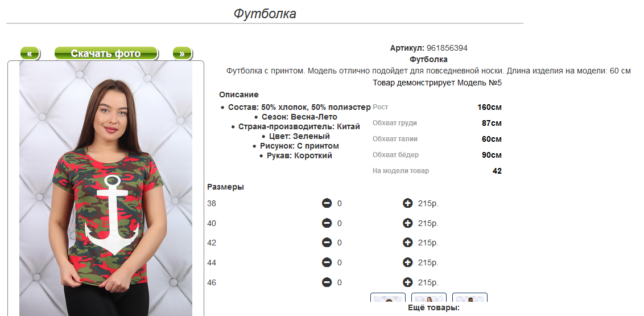The image size is (644, 316).
Task: Select the article number 961856394
Action: coord(447,48)
